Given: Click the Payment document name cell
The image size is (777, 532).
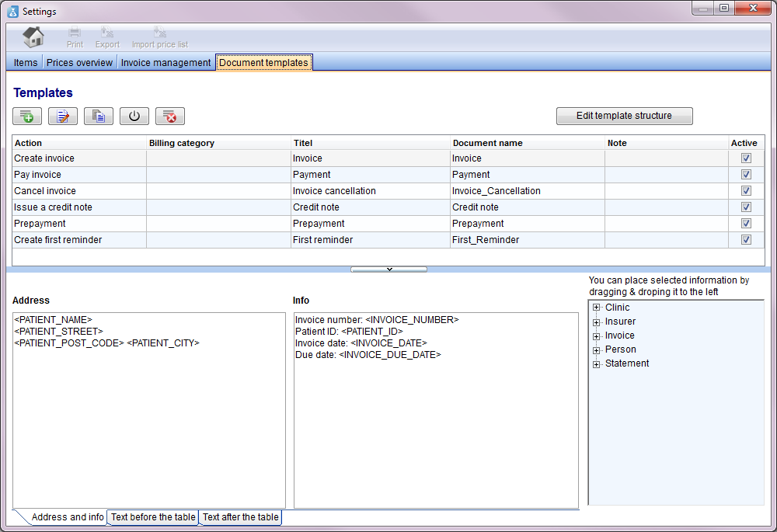Looking at the screenshot, I should click(528, 175).
